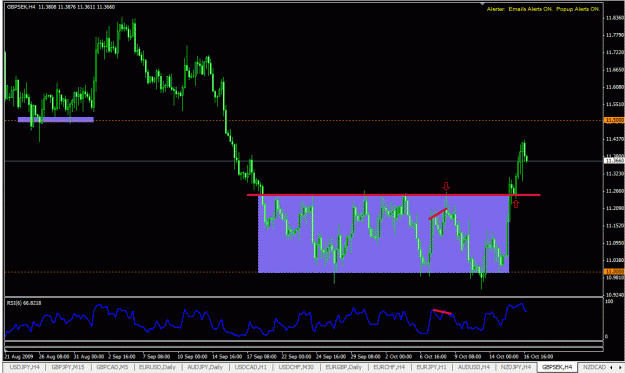Click the 11.8360 price on the axis
625x373 pixels.
point(615,18)
